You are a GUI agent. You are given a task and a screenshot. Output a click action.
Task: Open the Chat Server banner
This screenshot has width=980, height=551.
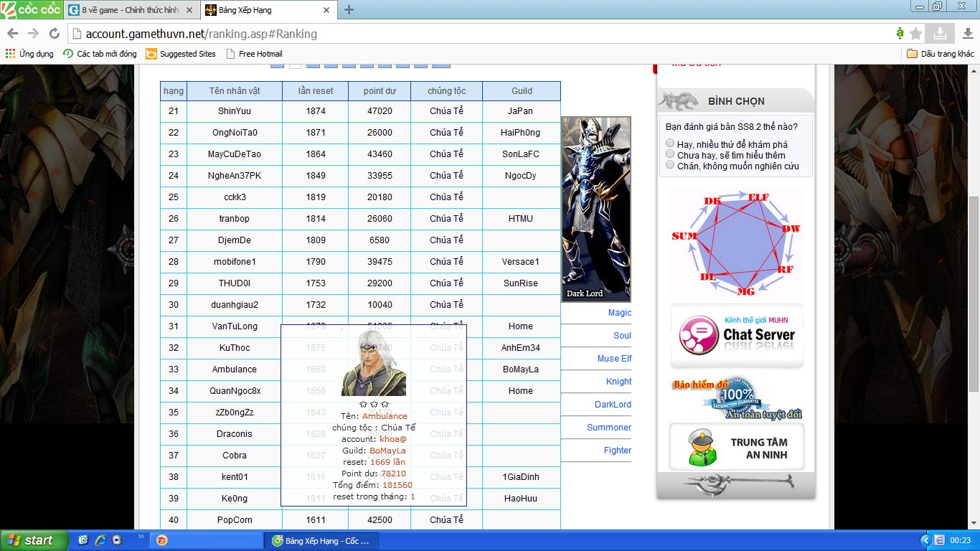tap(737, 335)
